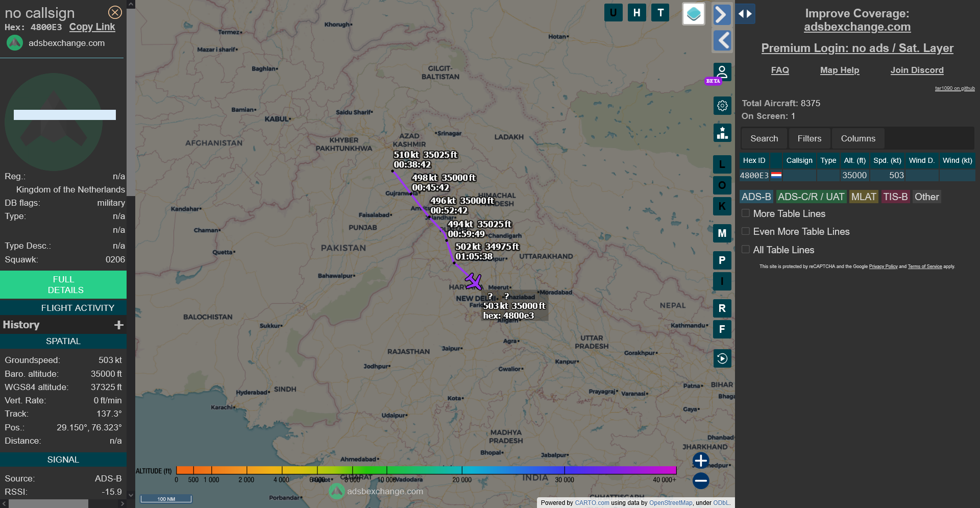The height and width of the screenshot is (508, 980).
Task: Toggle the MLAT source filter
Action: point(864,197)
